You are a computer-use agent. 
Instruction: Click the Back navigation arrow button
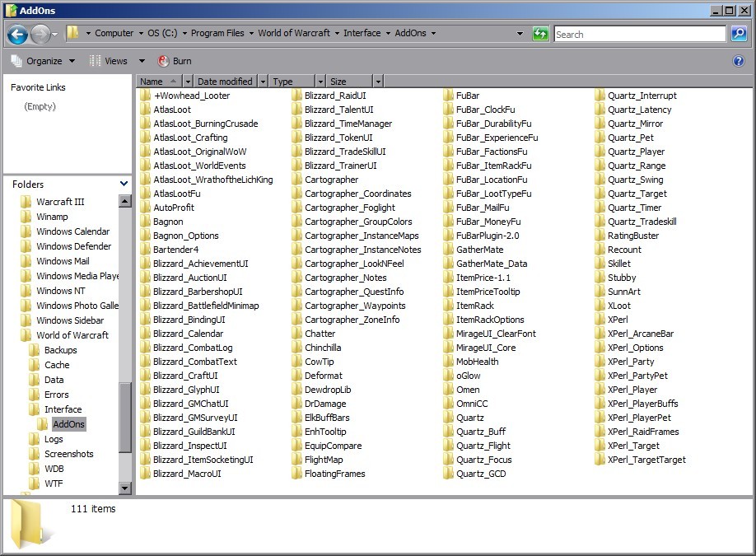pyautogui.click(x=18, y=34)
